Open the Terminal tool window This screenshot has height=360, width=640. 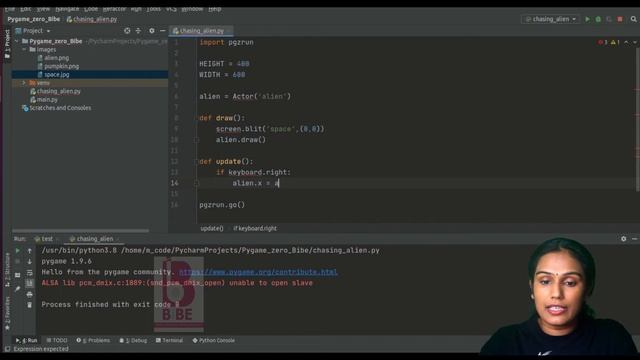point(169,340)
